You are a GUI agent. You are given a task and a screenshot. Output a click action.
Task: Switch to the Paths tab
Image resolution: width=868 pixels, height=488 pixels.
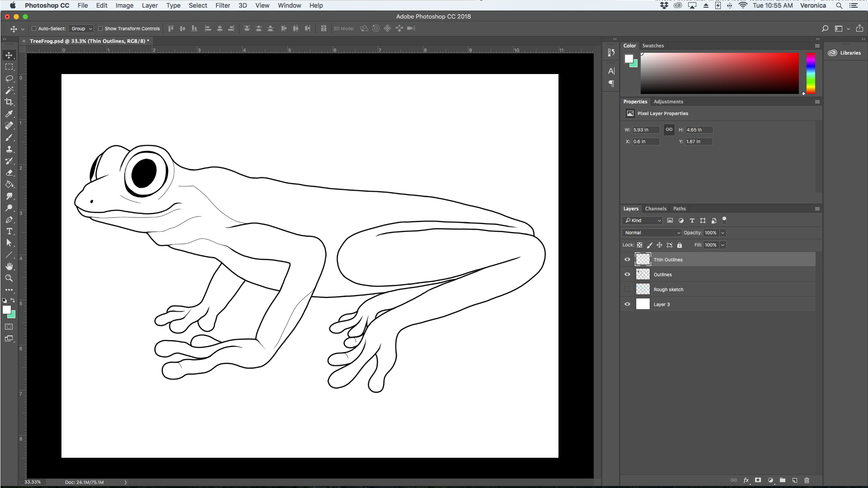(x=679, y=209)
